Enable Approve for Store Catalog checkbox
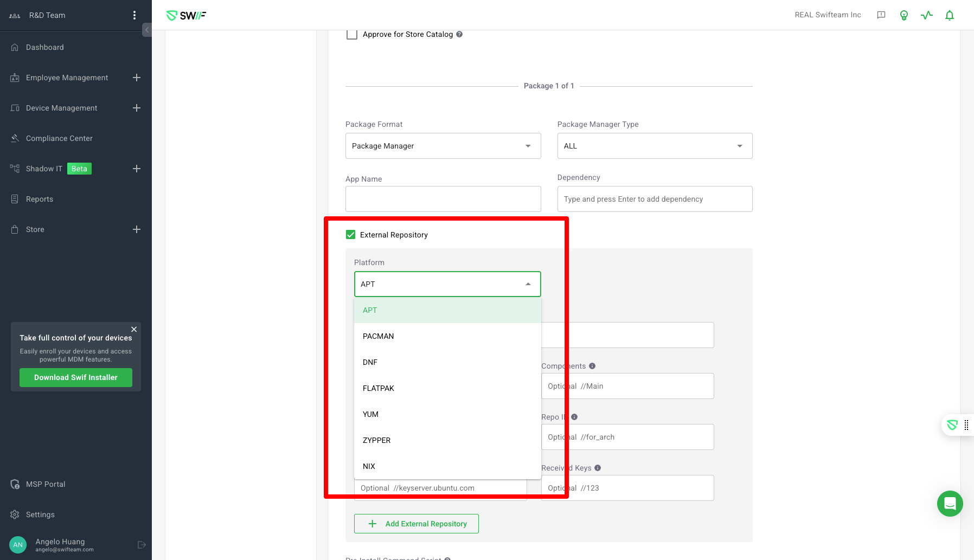Screen dimensions: 974x560 [352, 35]
